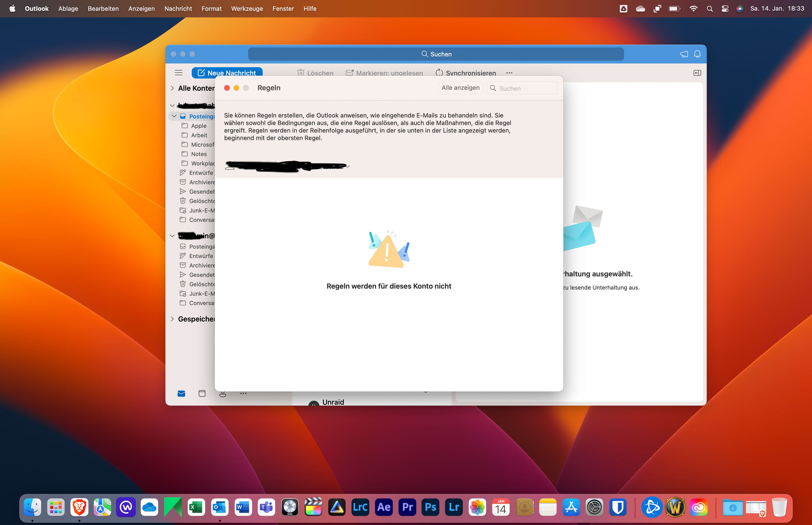
Task: Click the Synchronisieren refresh icon
Action: coord(439,73)
